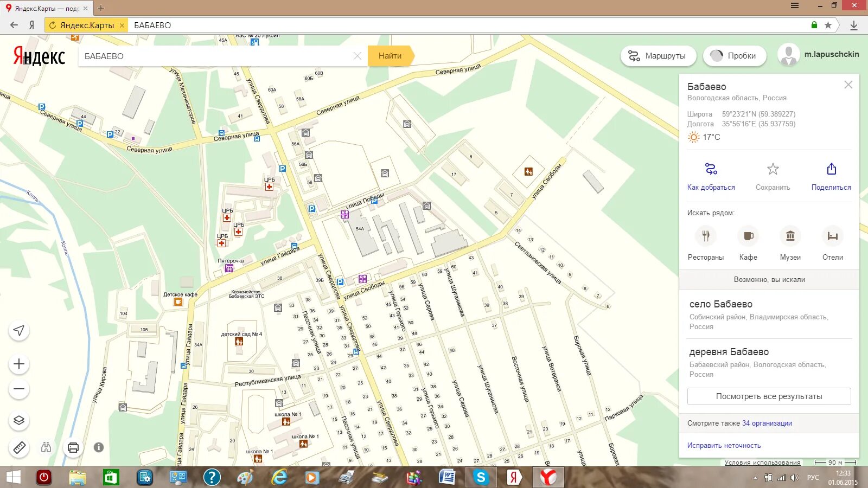868x488 pixels.
Task: Open the browser hamburger menu
Action: click(795, 5)
